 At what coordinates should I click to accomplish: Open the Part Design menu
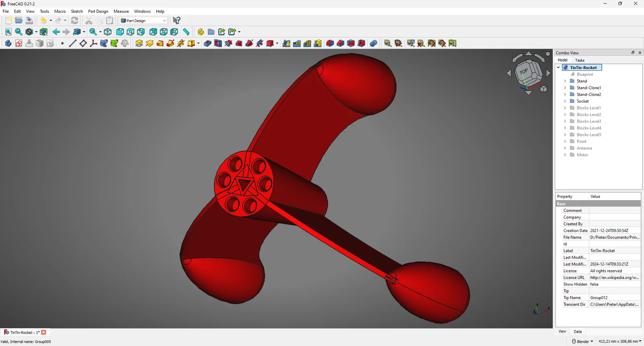[x=98, y=11]
